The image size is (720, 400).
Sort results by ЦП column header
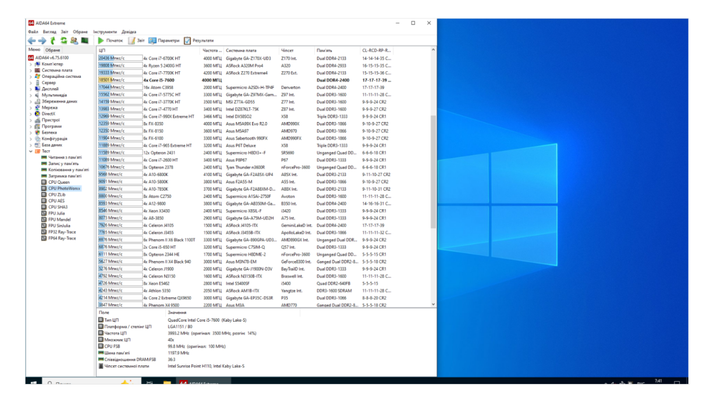pos(148,50)
